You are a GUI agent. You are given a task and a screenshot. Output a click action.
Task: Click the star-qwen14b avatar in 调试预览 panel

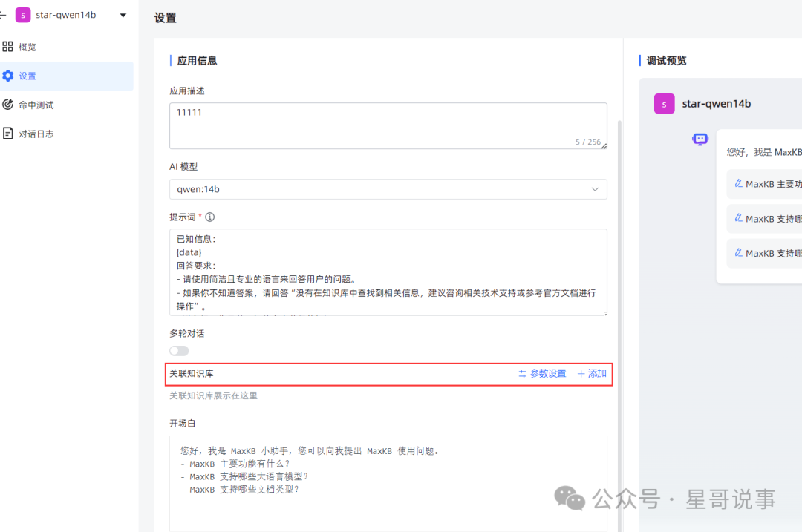click(665, 104)
